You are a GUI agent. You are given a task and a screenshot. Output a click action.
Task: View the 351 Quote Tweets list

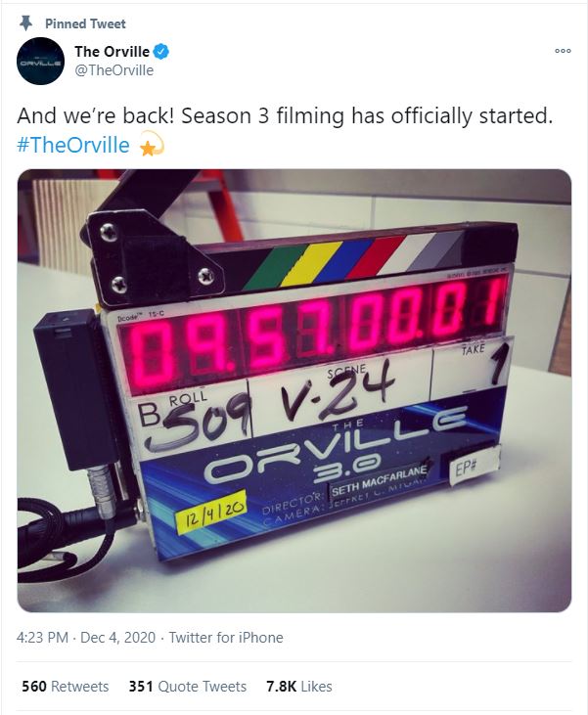pos(188,687)
